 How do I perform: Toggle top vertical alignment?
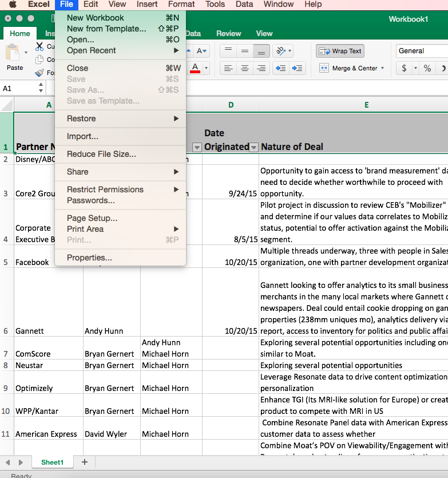coord(228,51)
